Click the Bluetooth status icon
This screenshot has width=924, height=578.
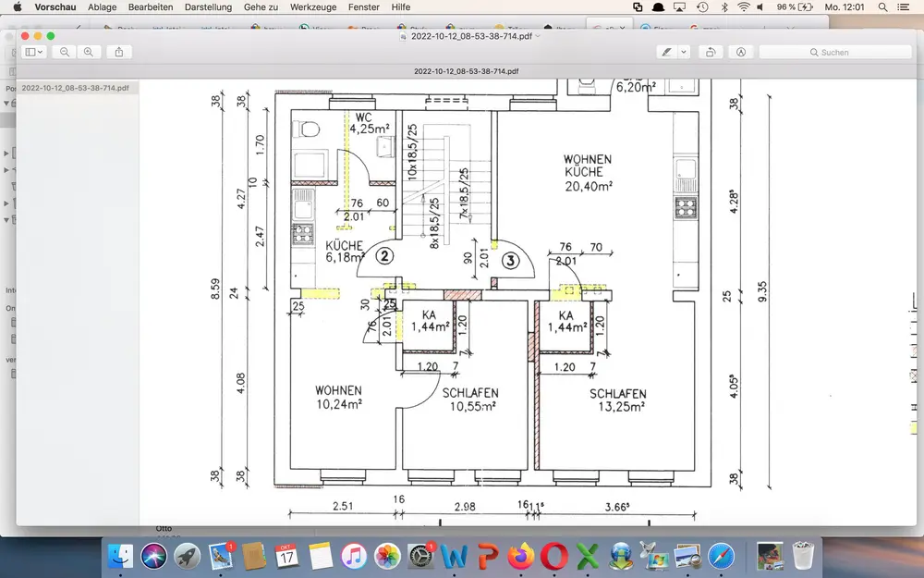tap(724, 7)
